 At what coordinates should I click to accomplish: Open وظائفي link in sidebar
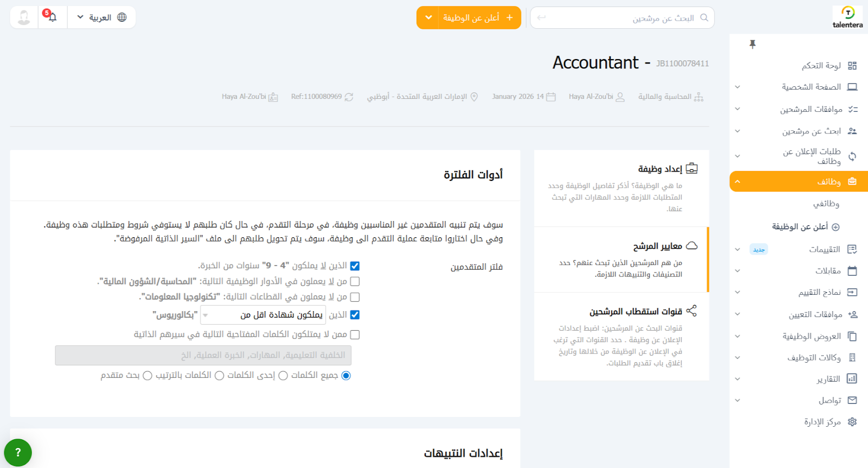pyautogui.click(x=826, y=204)
